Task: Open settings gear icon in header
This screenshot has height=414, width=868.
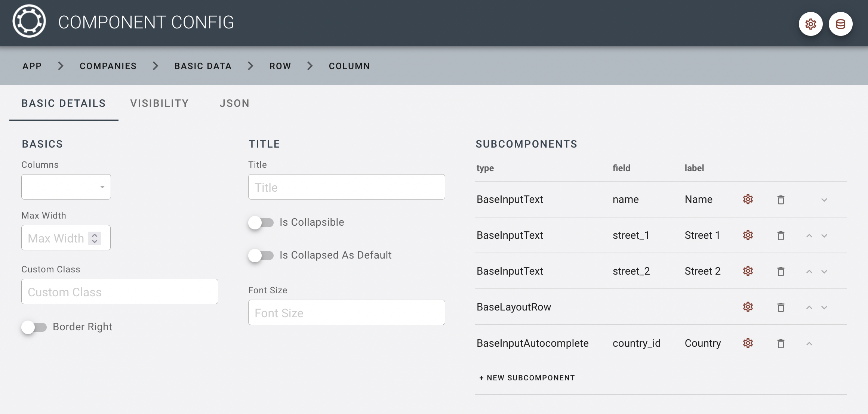Action: 810,24
